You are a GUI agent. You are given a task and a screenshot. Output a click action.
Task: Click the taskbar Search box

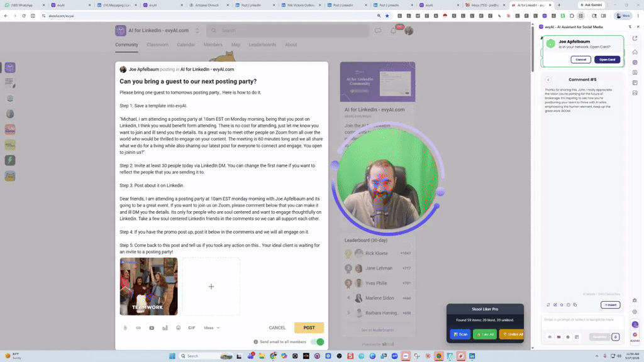point(206,356)
